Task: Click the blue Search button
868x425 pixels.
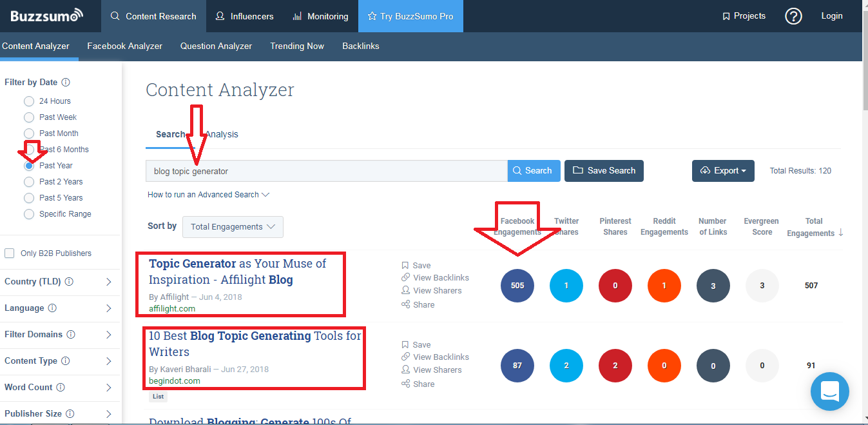Action: point(534,171)
